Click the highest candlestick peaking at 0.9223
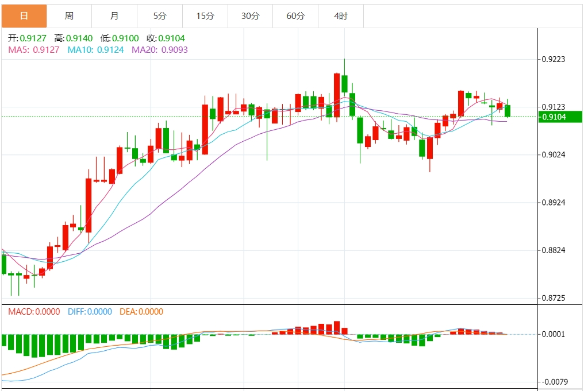Screen dimensions: 588x391 (345, 83)
